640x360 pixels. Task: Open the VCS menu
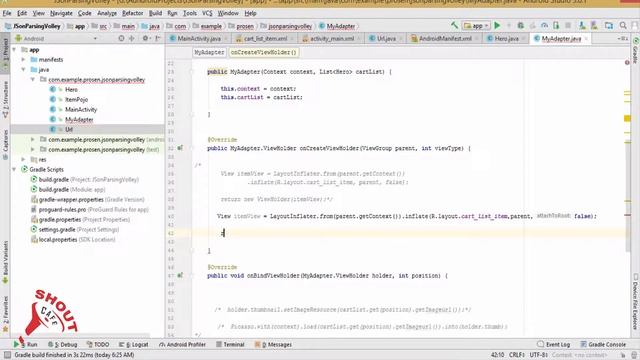[207, 13]
